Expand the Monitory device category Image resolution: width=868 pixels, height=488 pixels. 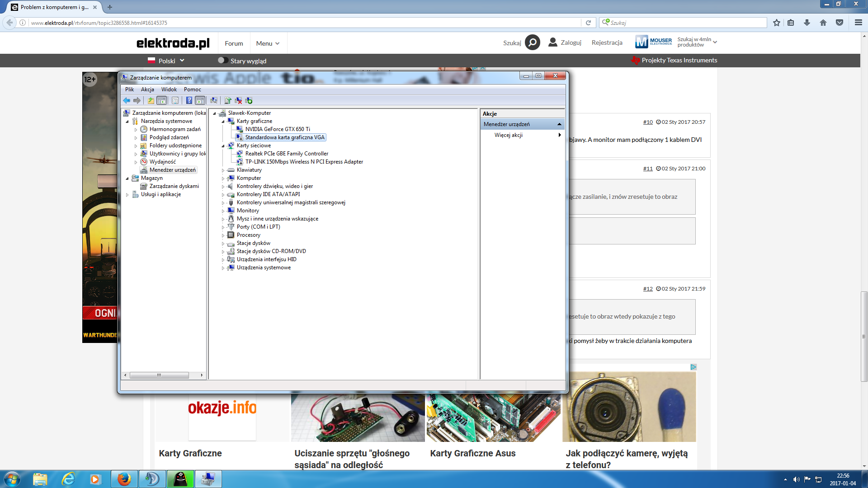(223, 211)
